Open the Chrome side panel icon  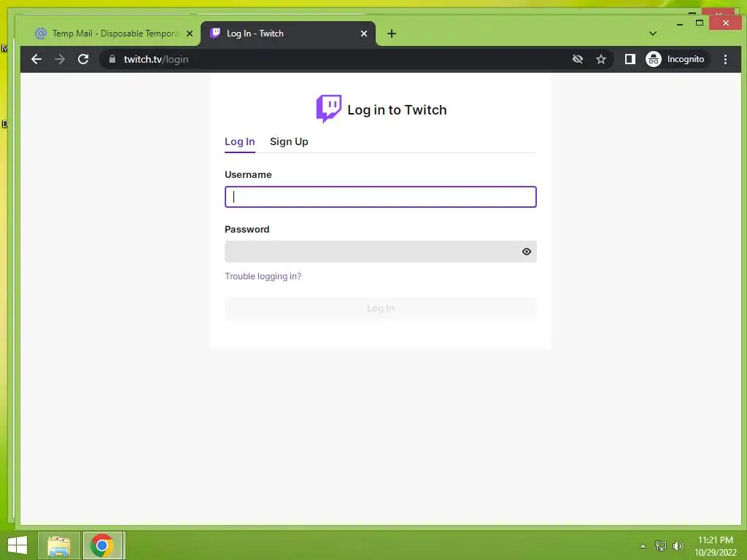(630, 59)
